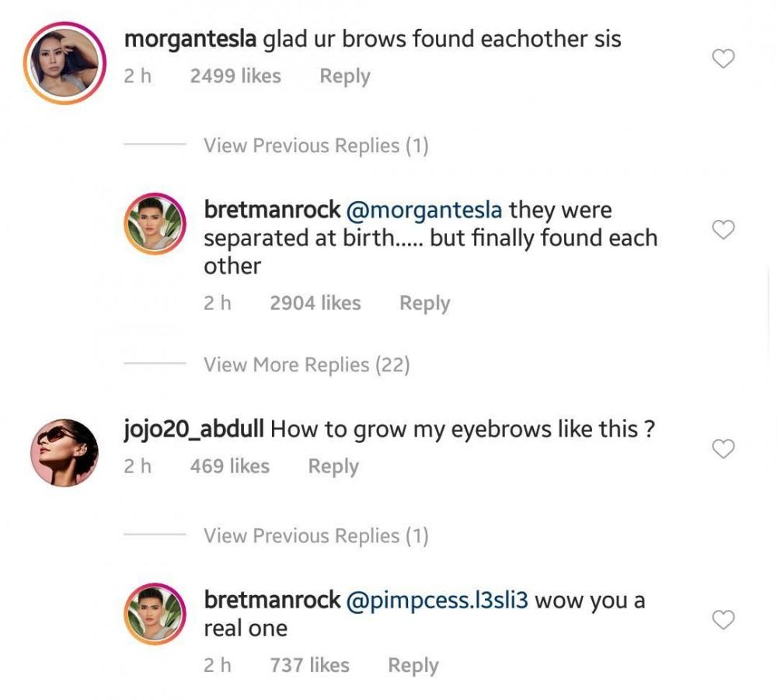
Task: Open jojo20_abdull's profile avatar
Action: (x=64, y=453)
